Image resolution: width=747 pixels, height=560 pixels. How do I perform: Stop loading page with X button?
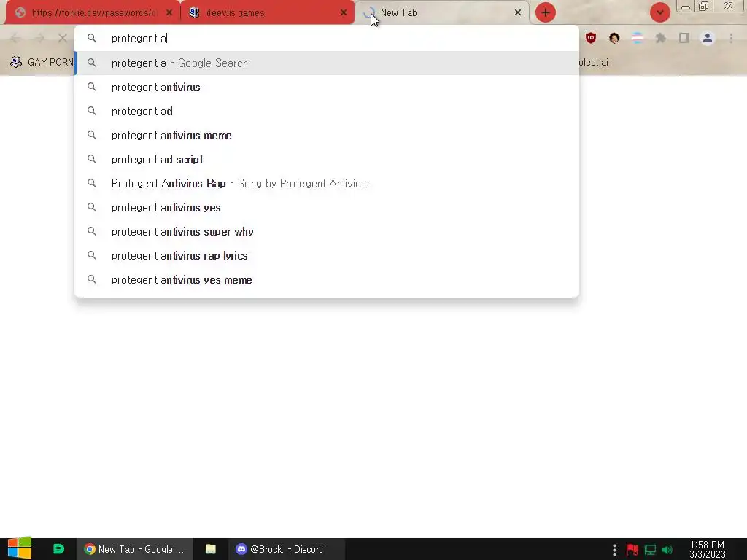click(x=63, y=38)
